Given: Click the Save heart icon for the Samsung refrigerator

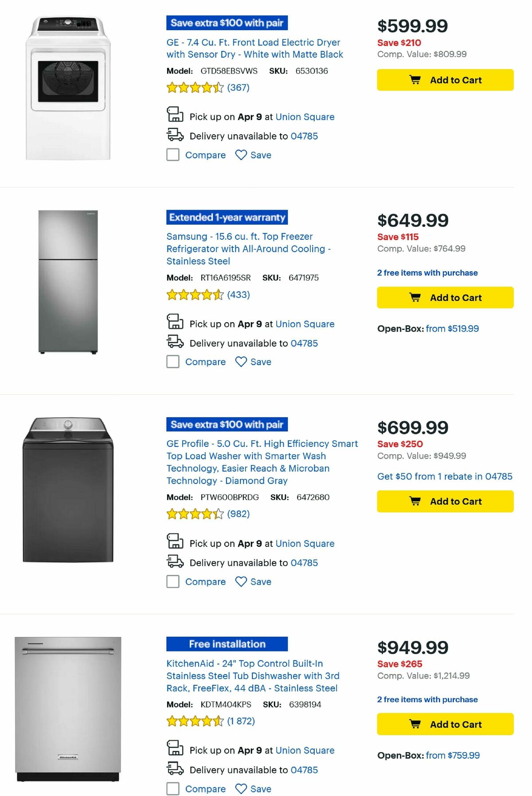Looking at the screenshot, I should (241, 362).
